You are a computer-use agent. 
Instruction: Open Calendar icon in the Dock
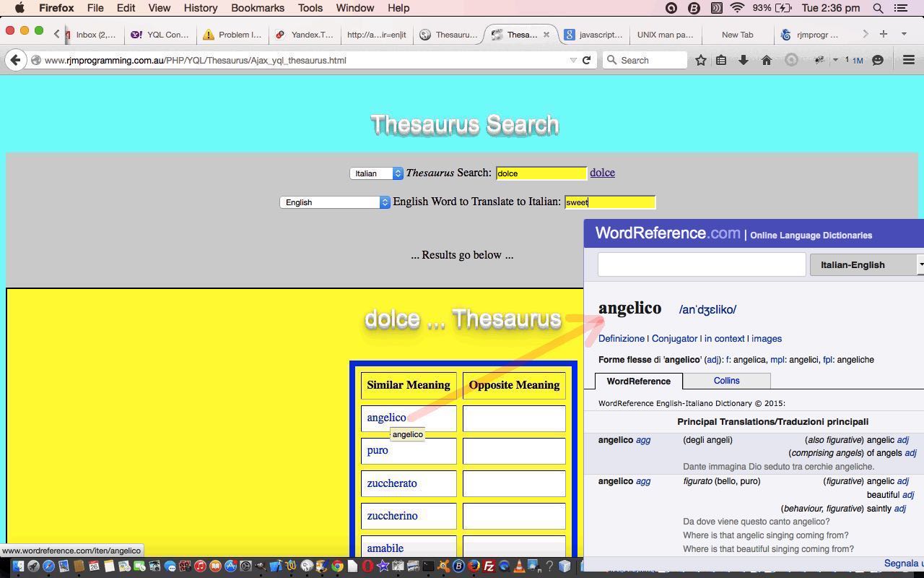94,566
